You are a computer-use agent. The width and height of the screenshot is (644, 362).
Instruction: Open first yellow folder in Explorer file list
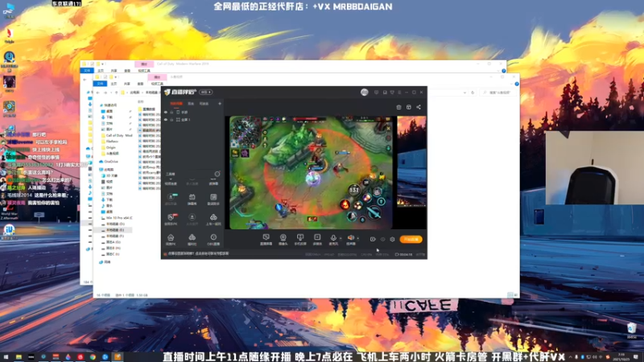147,109
